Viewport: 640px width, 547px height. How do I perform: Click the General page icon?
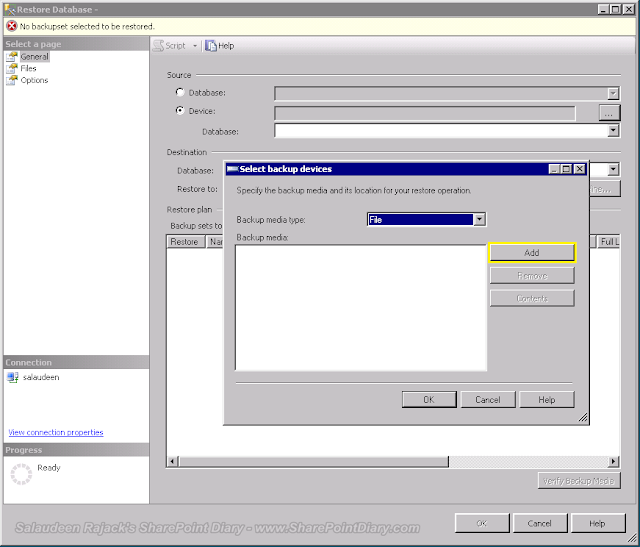pos(12,57)
